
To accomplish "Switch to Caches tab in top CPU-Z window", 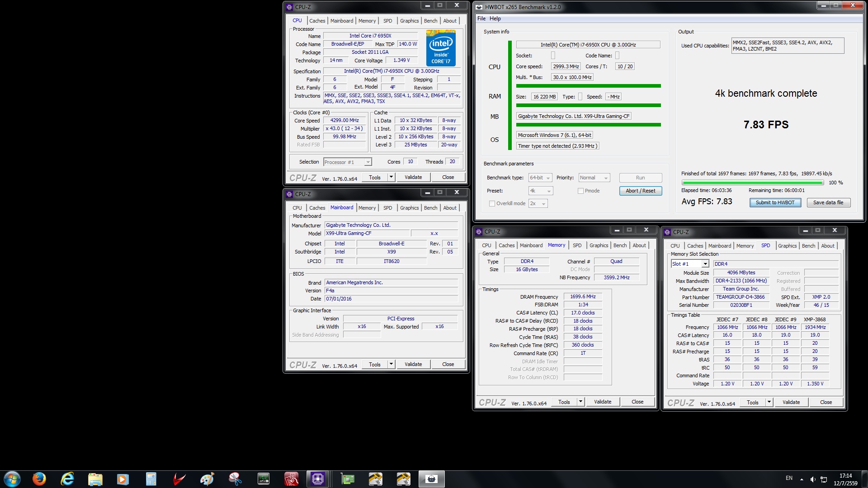I will click(317, 21).
